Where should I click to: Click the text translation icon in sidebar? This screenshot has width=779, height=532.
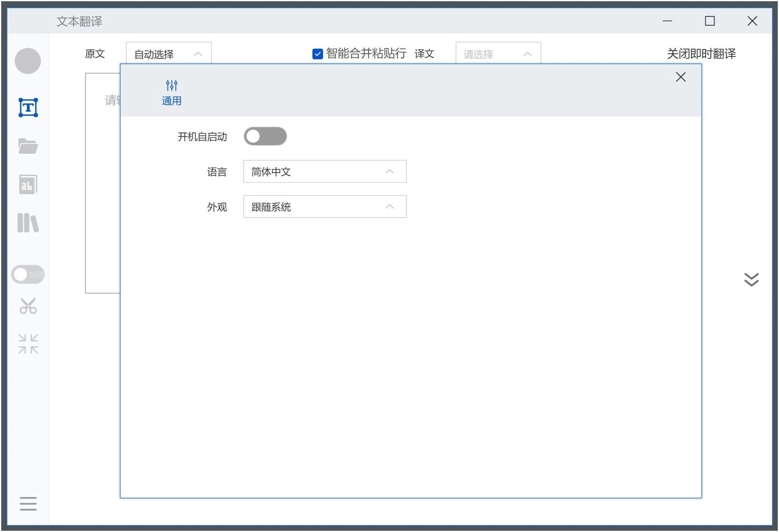pyautogui.click(x=28, y=108)
